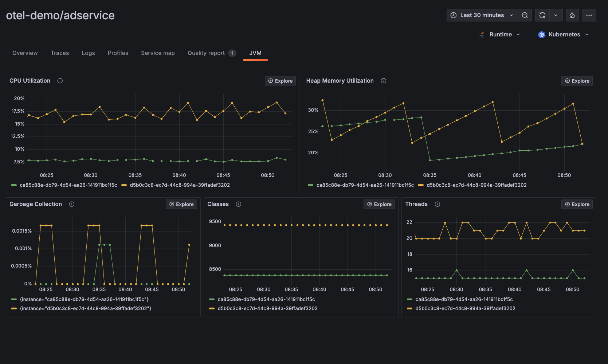
Task: Click the info icon beside Classes title
Action: 239,204
